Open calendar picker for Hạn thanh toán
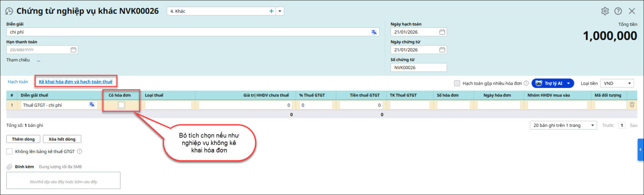 [x=73, y=50]
